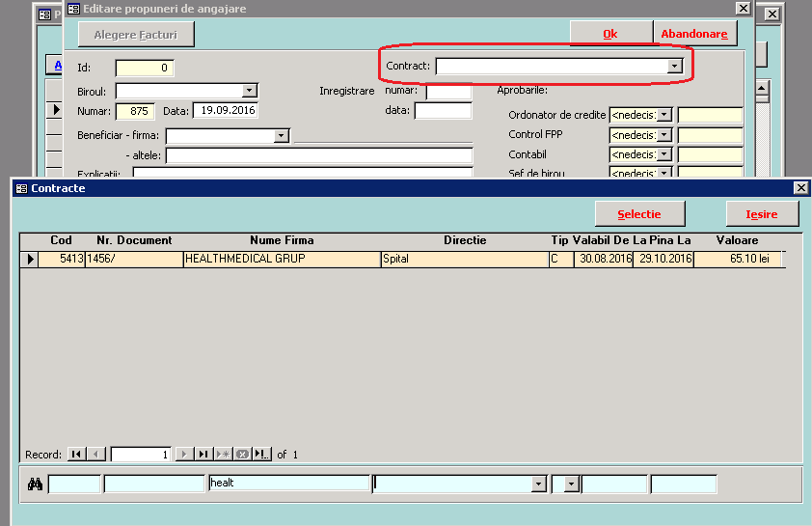Click the Numar field showing 875
Viewport: 812px width, 526px height.
coord(134,111)
